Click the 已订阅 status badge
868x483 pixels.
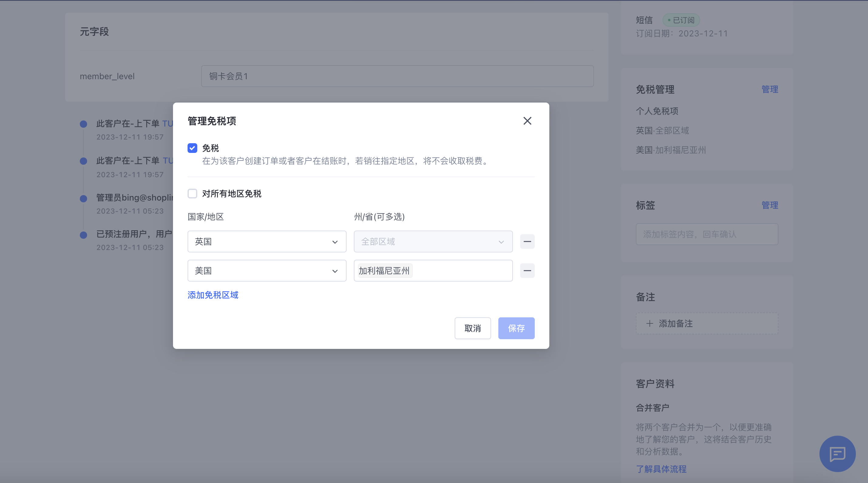coord(681,20)
